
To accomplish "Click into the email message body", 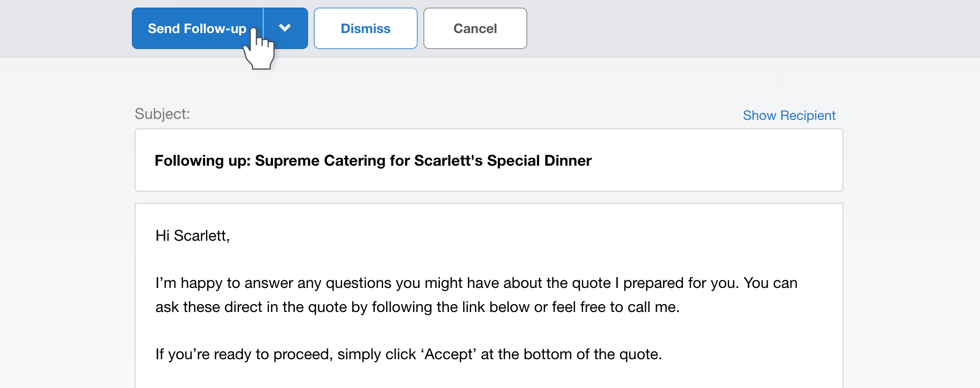I will (x=489, y=296).
